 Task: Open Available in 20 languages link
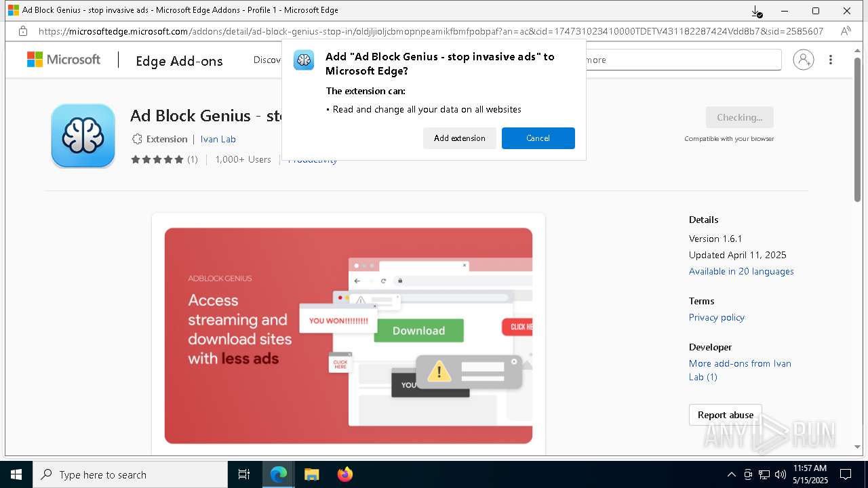741,271
